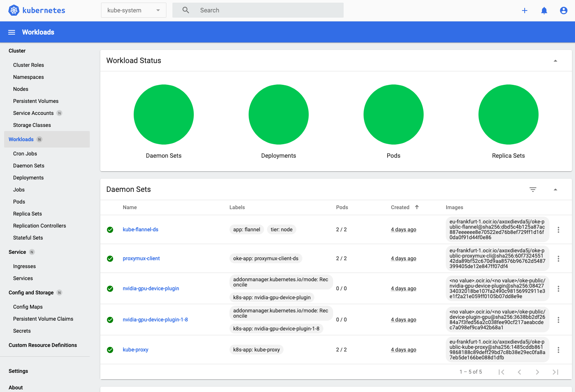Screen dimensions: 575x392
Task: Open actions menu for kube-flannel-ds
Action: coord(558,229)
